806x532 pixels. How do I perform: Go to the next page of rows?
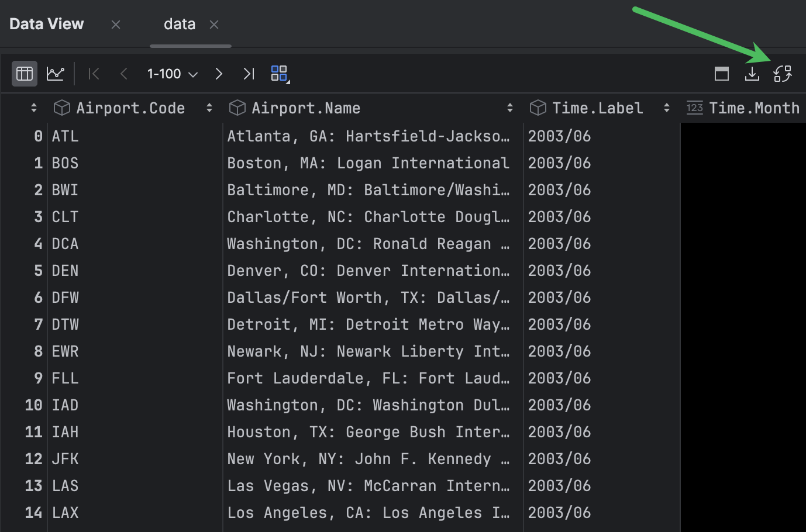click(218, 73)
